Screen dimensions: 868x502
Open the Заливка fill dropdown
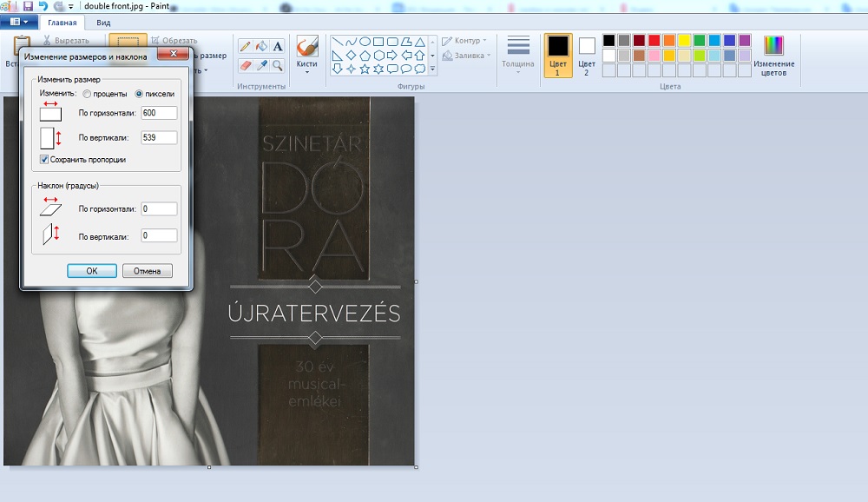pos(488,56)
